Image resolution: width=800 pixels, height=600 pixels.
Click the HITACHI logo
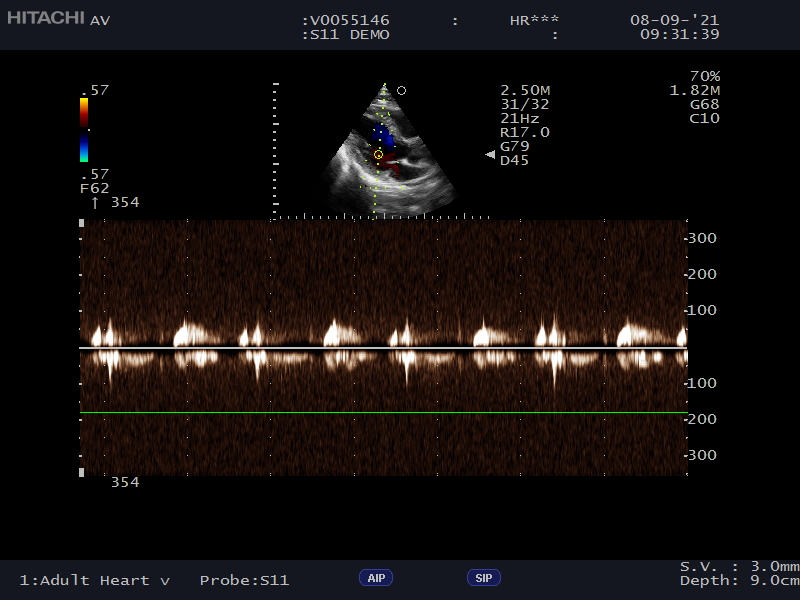tap(47, 18)
